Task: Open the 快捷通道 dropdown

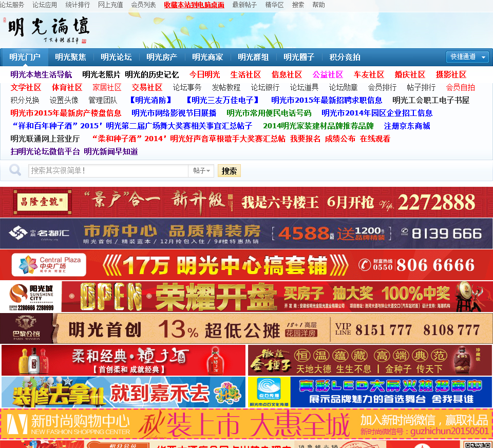Action: pyautogui.click(x=467, y=57)
